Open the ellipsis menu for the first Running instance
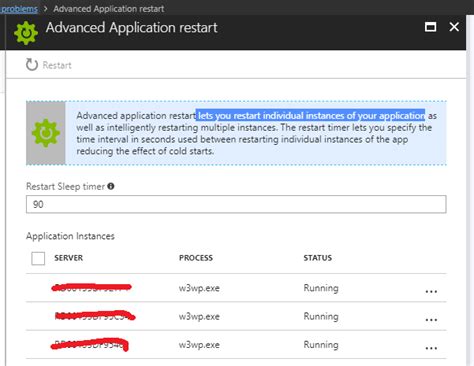Screen dimensions: 474x366 pyautogui.click(x=431, y=291)
